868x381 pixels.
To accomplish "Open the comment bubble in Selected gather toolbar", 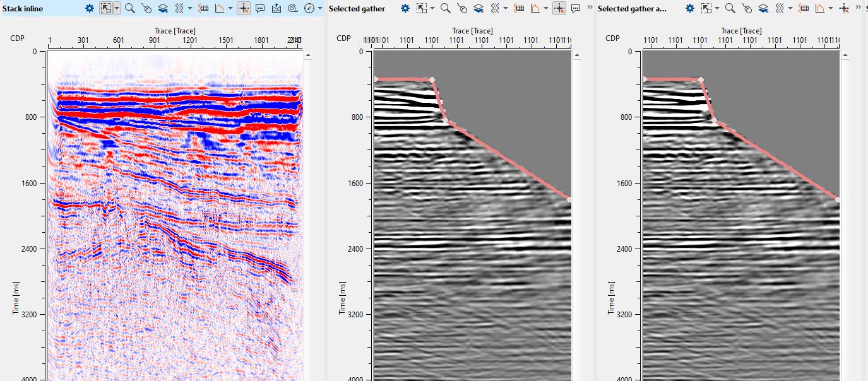I will pyautogui.click(x=575, y=8).
